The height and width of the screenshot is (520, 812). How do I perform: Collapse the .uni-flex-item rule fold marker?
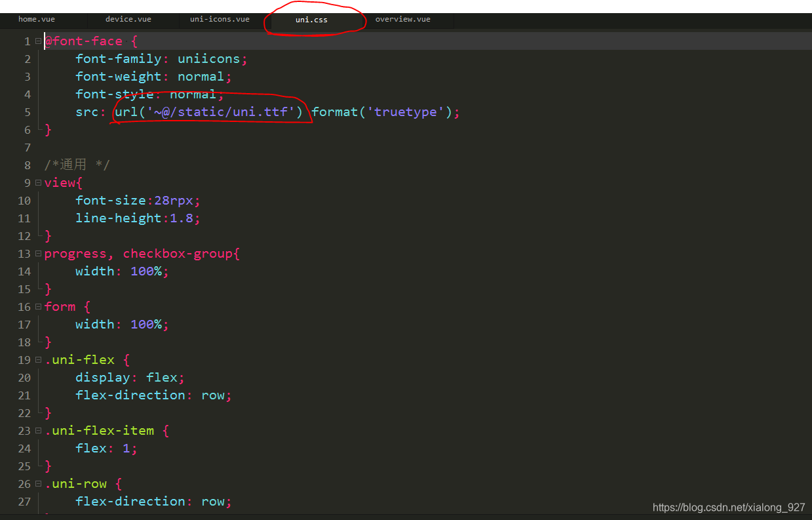click(39, 431)
